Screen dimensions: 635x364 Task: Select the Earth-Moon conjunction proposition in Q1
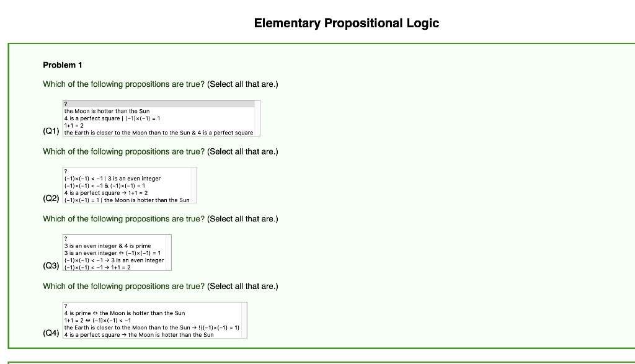pyautogui.click(x=158, y=132)
